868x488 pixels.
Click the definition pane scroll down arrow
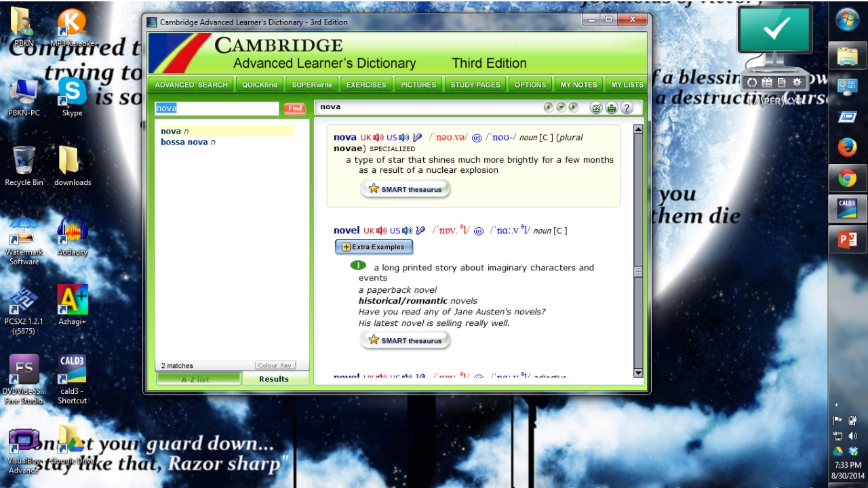637,372
